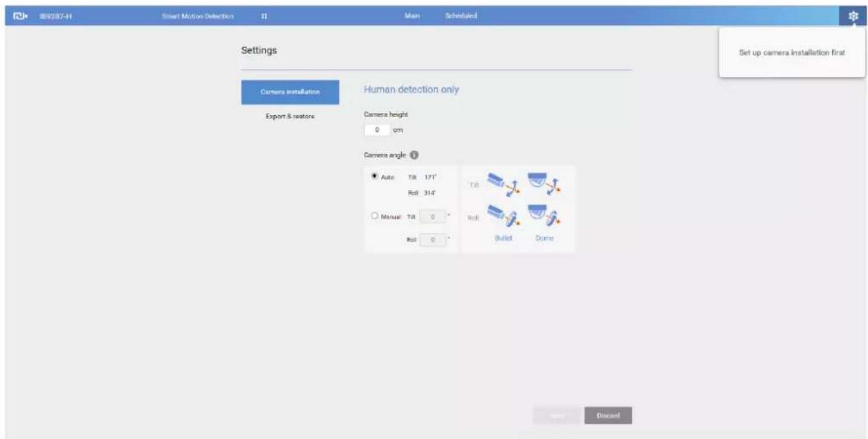This screenshot has width=868, height=439.
Task: Show the Camera angle info icon
Action: click(x=415, y=155)
